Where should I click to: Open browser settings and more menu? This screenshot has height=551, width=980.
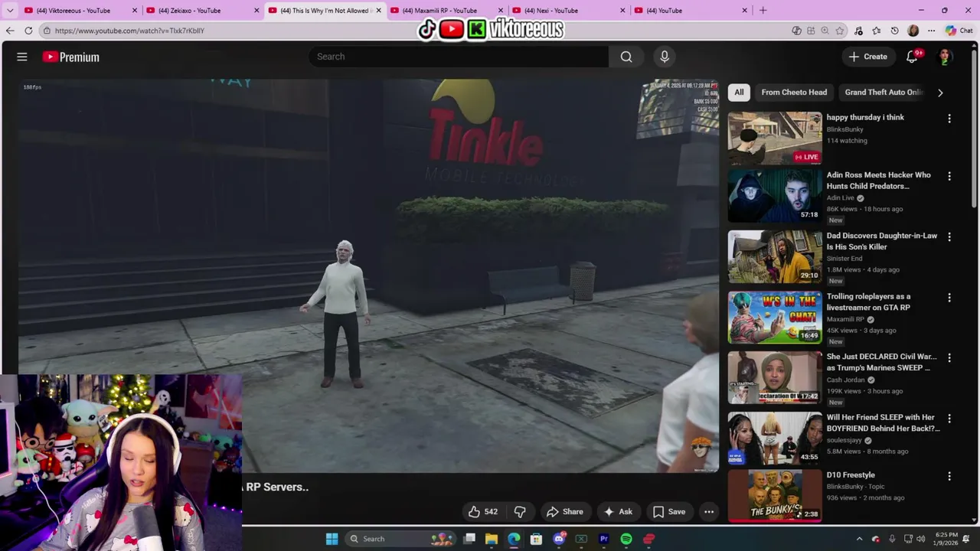tap(931, 31)
